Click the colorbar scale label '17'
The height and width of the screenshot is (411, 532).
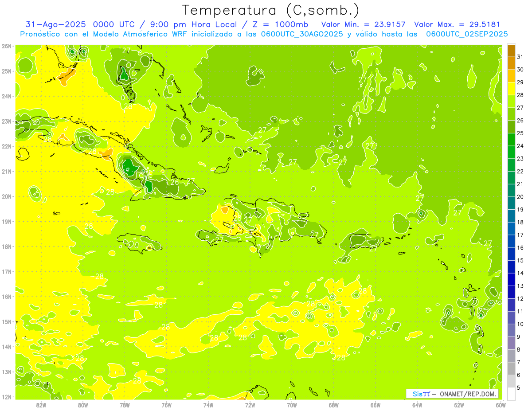(520, 235)
